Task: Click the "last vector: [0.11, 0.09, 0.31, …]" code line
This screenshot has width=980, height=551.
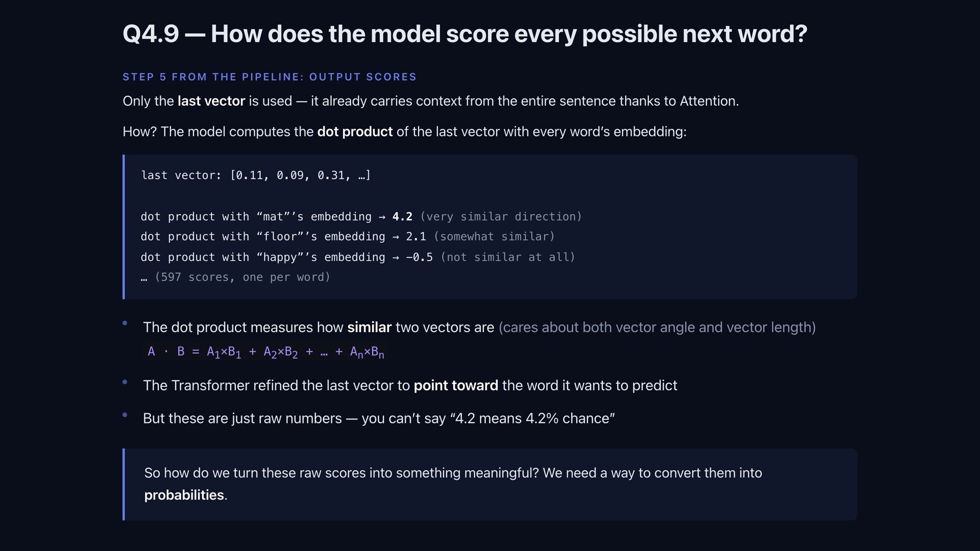Action: point(256,176)
